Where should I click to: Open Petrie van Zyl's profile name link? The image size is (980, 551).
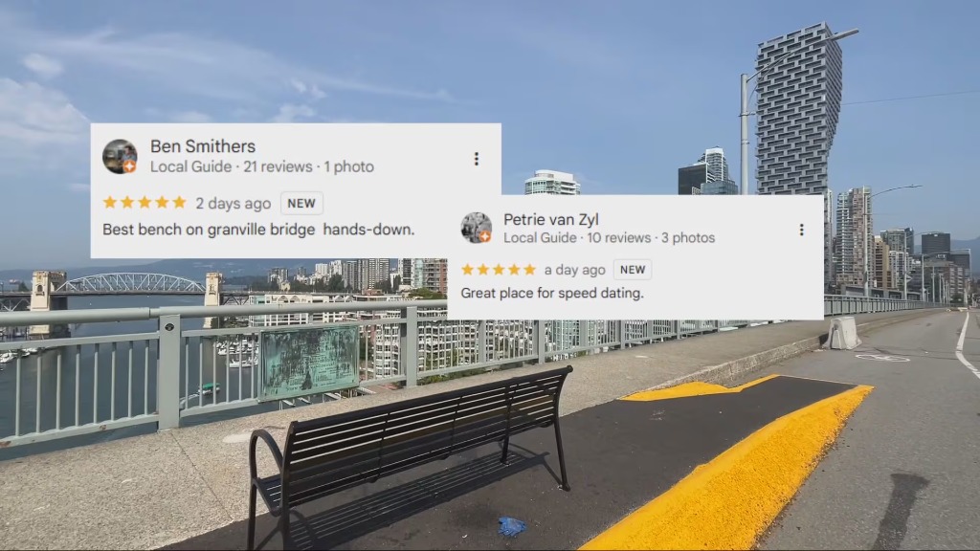click(551, 219)
